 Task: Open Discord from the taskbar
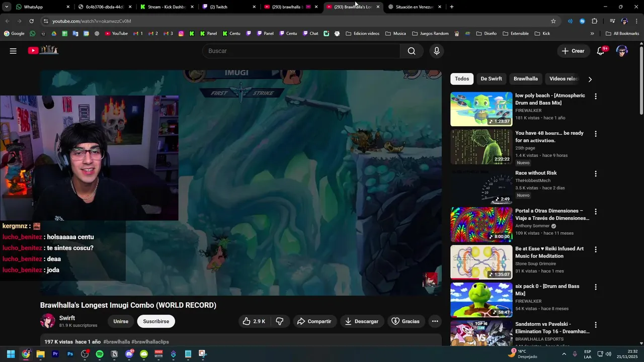coord(129,354)
